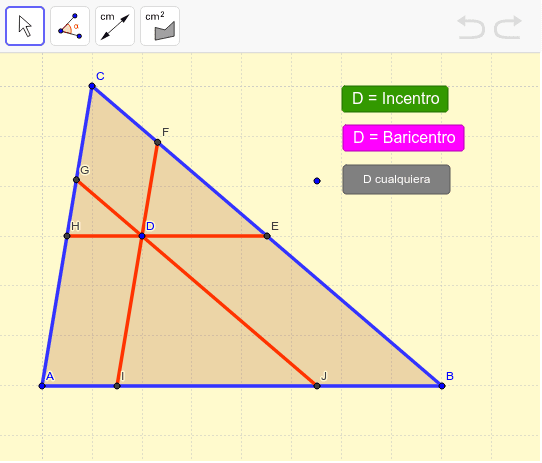
Task: Select point G on side AC
Action: tap(76, 180)
